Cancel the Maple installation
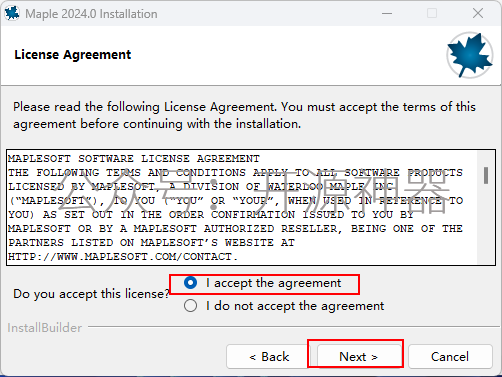The height and width of the screenshot is (377, 502). (450, 357)
